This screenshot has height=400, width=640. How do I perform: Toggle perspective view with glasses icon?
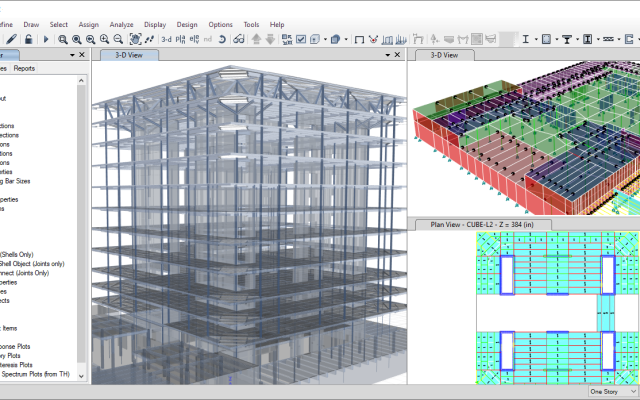[240, 39]
